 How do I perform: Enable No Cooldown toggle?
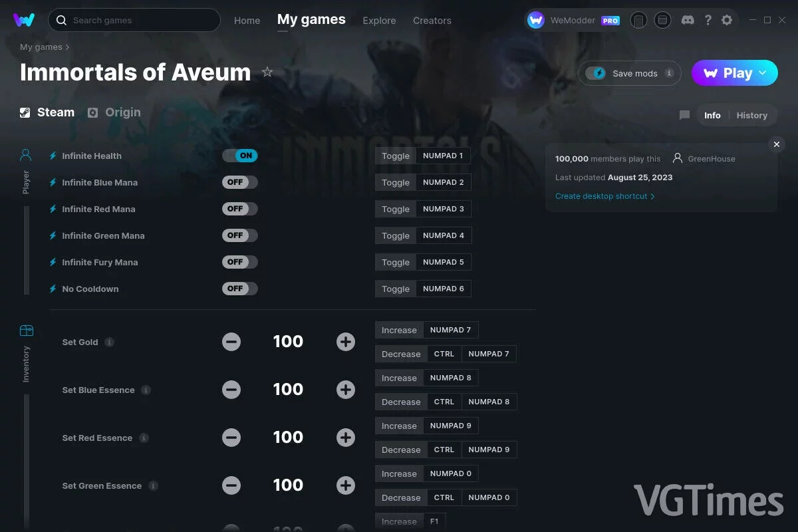(240, 289)
